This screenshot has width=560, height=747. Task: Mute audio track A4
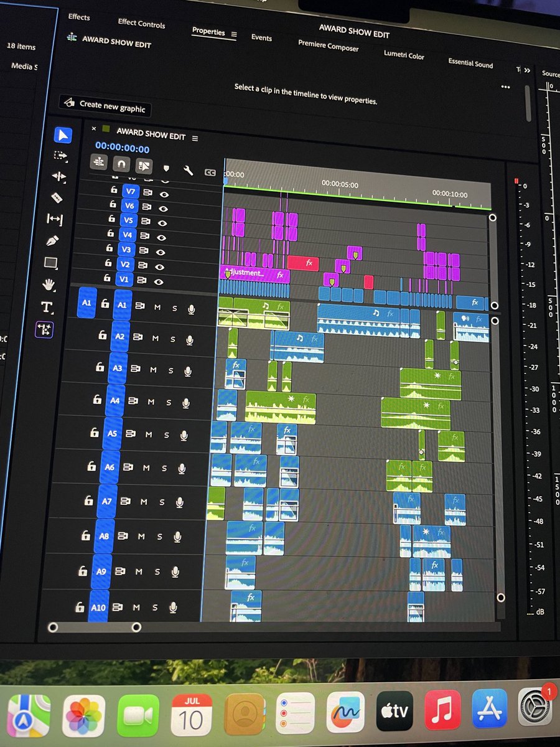[x=151, y=402]
